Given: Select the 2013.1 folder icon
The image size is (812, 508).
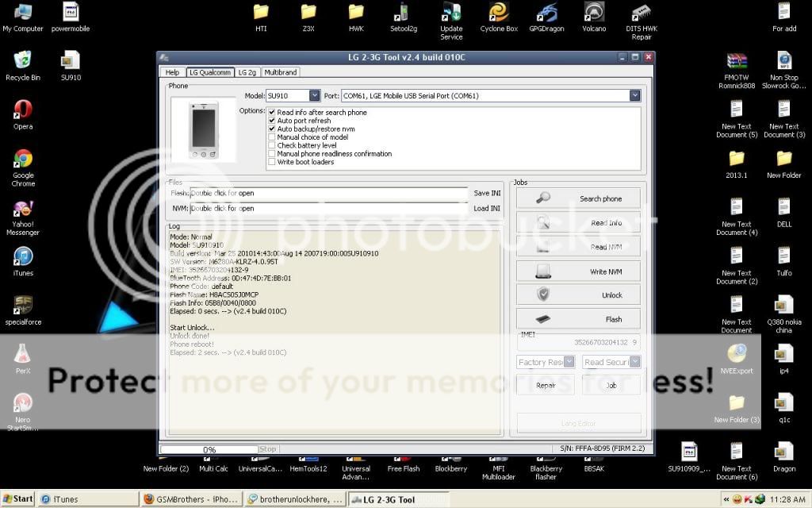Looking at the screenshot, I should click(x=737, y=164).
